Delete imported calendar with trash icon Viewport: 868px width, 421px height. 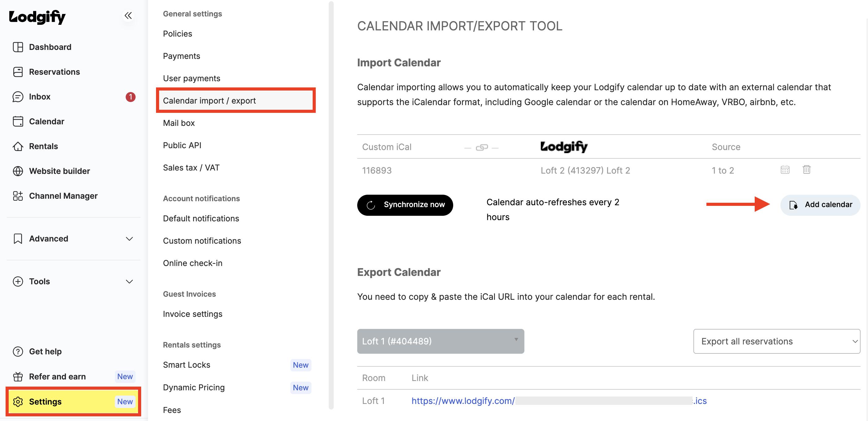click(806, 169)
